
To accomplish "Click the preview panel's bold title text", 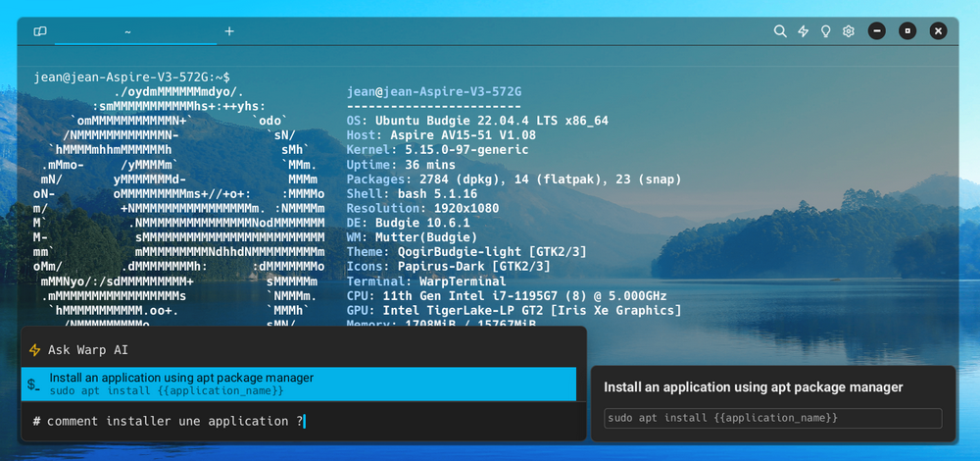I will [753, 387].
